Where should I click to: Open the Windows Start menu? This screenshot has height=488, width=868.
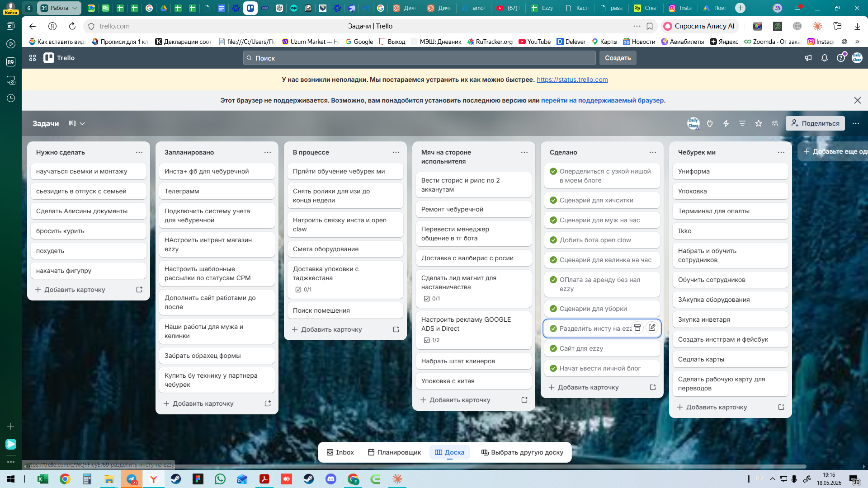[x=11, y=479]
